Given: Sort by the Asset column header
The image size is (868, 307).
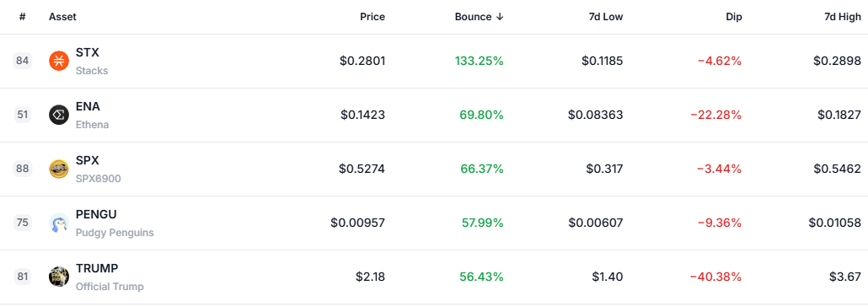Looking at the screenshot, I should [x=62, y=17].
